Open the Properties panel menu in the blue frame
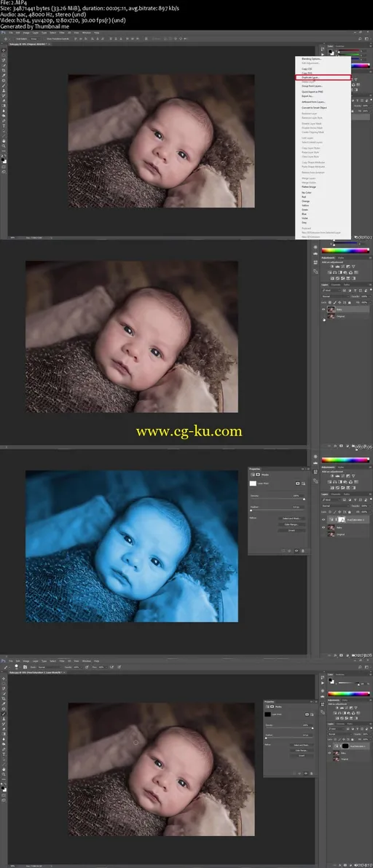 point(307,469)
